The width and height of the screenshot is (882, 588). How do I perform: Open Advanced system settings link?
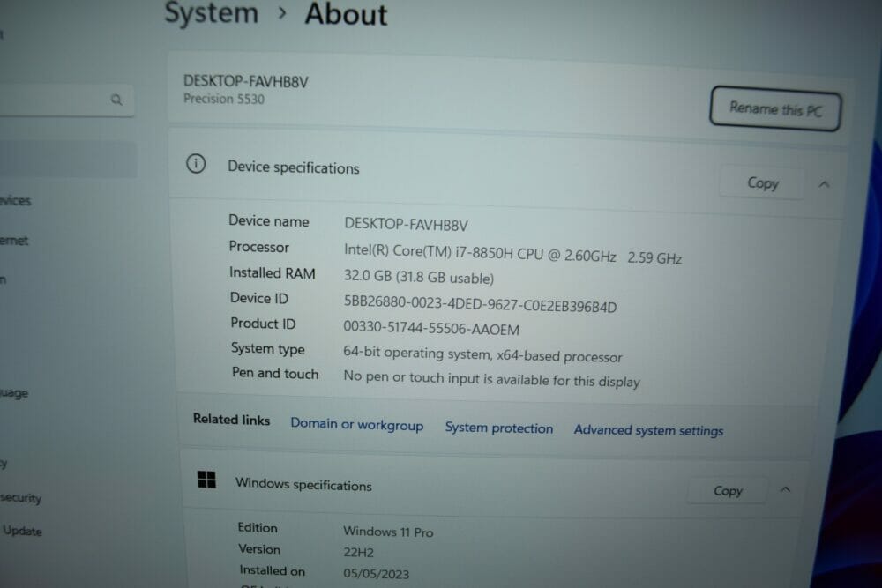[x=648, y=430]
